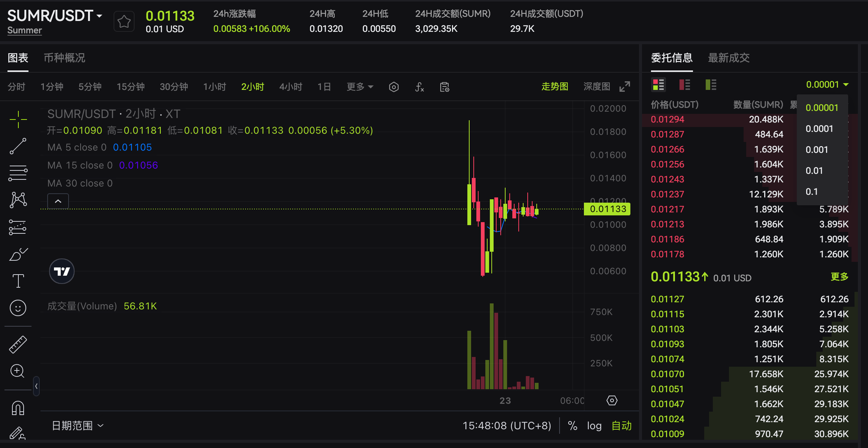Open the trend line drawing tool

(18, 146)
